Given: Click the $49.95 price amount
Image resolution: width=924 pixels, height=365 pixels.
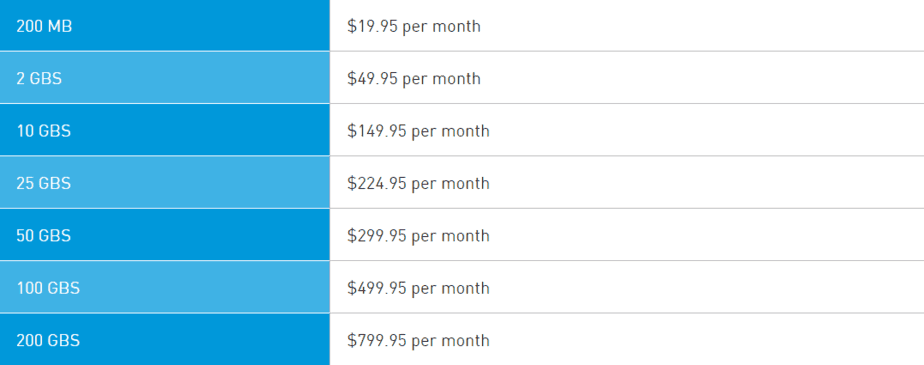Looking at the screenshot, I should coord(372,78).
